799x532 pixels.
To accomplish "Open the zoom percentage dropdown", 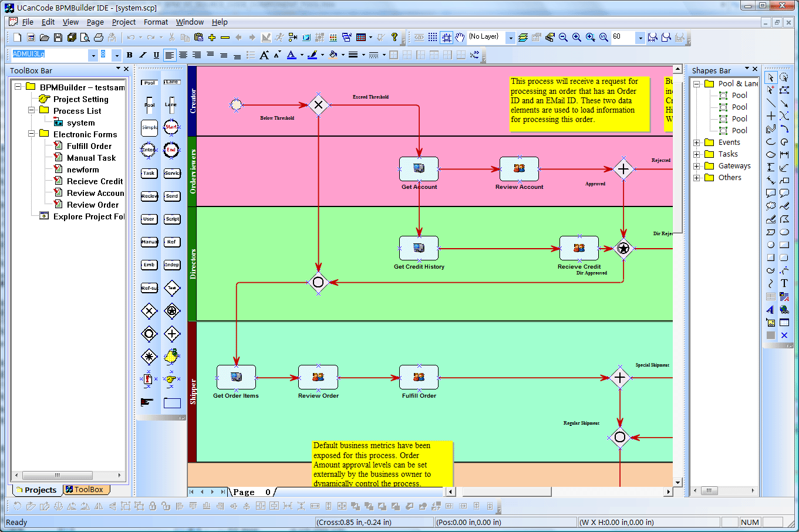I will click(x=640, y=38).
